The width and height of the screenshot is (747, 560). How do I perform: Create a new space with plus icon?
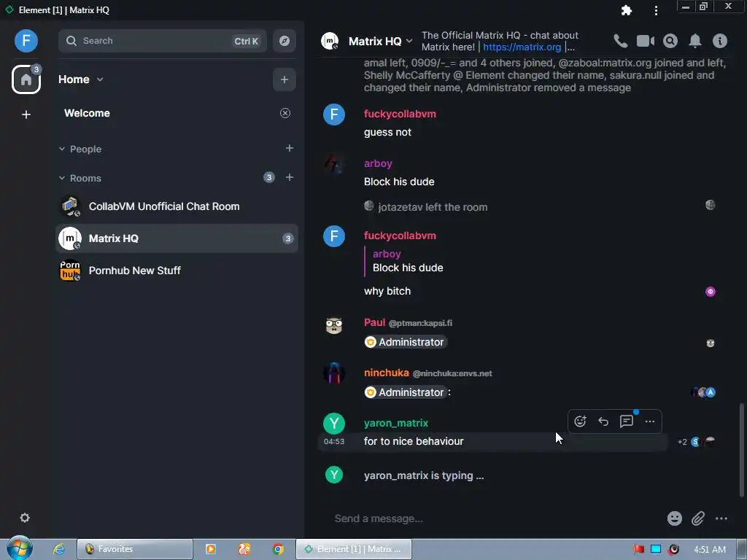tap(26, 114)
